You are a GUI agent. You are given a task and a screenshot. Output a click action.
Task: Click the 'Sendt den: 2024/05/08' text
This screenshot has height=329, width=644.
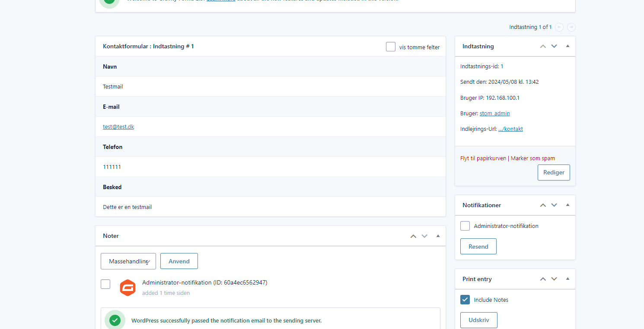tap(499, 82)
